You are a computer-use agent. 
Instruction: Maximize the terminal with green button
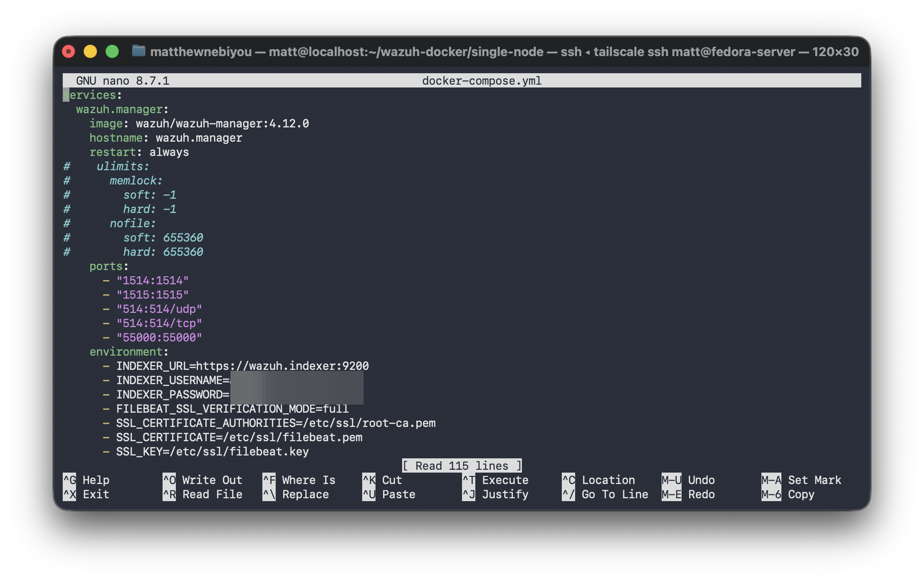pos(112,51)
